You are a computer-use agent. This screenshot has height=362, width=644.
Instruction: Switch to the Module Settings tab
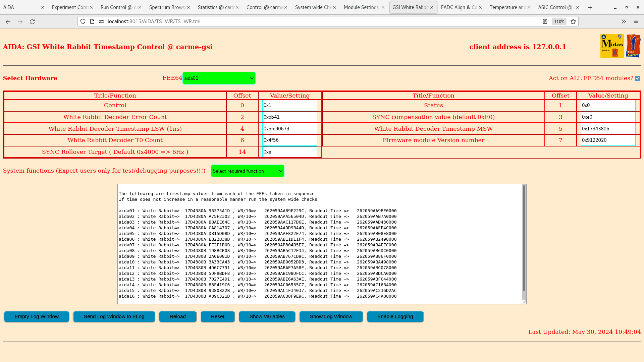(361, 7)
